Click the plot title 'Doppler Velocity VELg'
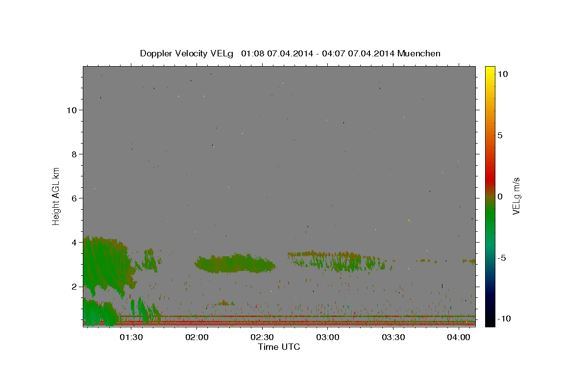Viewport: 588px width, 392px height. pyautogui.click(x=188, y=53)
